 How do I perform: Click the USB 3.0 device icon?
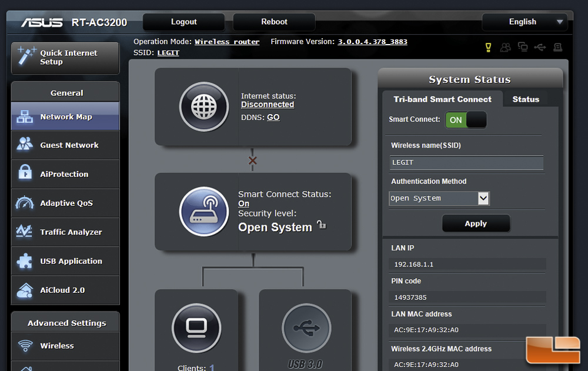(x=306, y=328)
